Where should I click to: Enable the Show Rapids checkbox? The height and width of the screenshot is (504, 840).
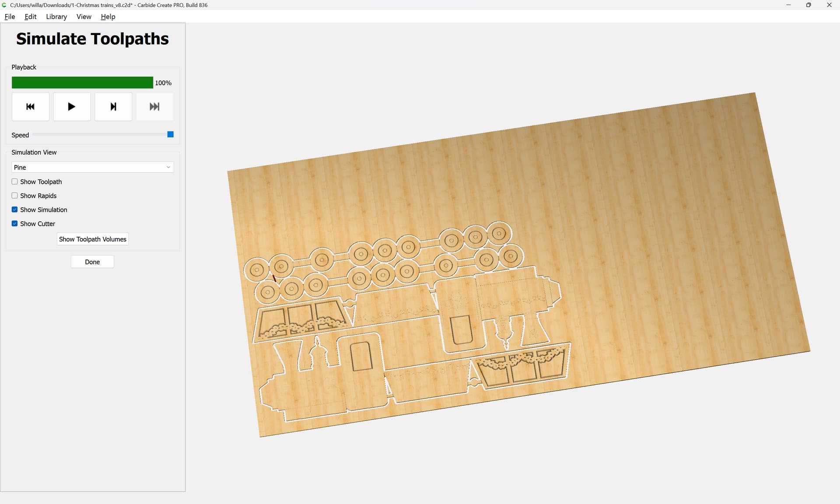pos(15,196)
